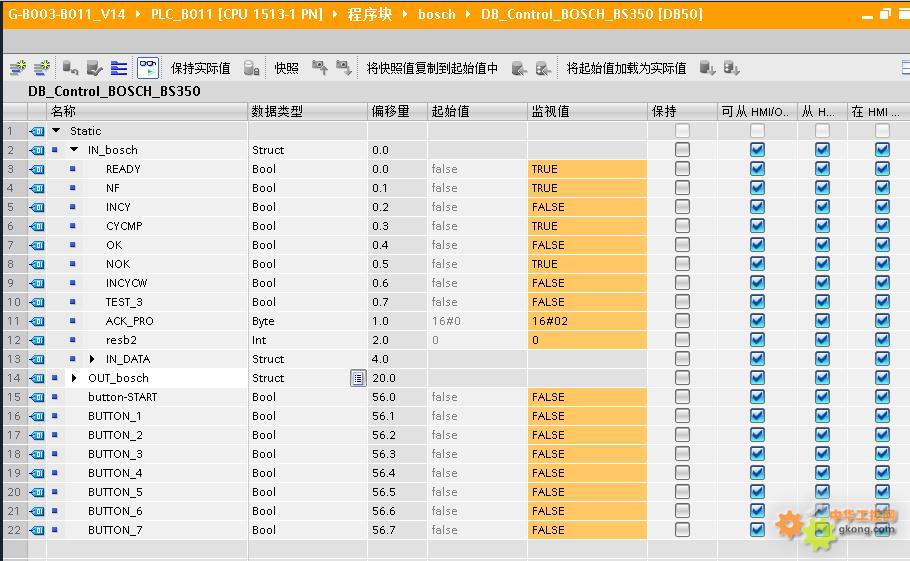Open the dropdown arrow after G-B003-B011_V14
Image resolution: width=910 pixels, height=561 pixels.
tap(138, 14)
